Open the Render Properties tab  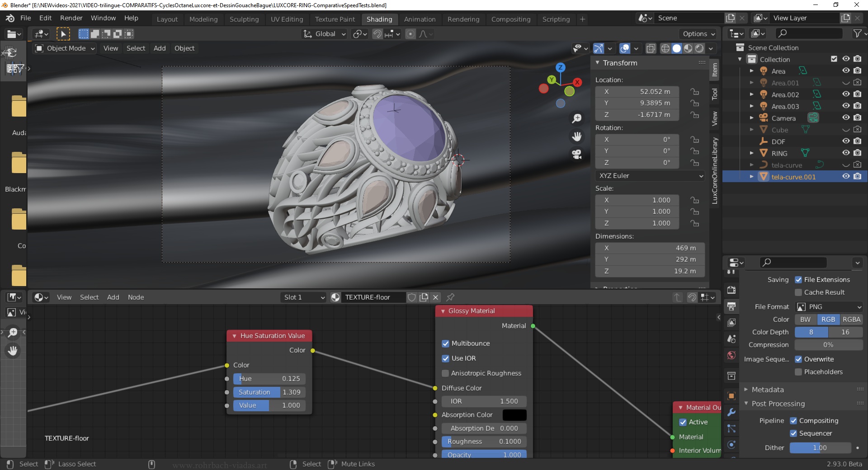(731, 290)
